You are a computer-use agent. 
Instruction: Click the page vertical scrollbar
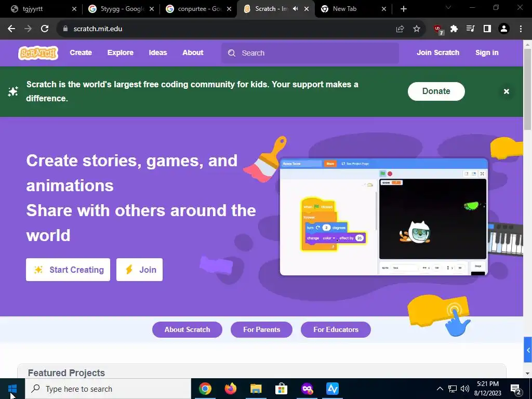(x=527, y=89)
